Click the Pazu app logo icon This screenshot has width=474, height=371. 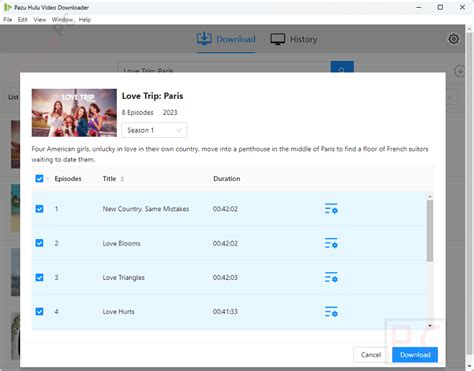click(x=7, y=7)
